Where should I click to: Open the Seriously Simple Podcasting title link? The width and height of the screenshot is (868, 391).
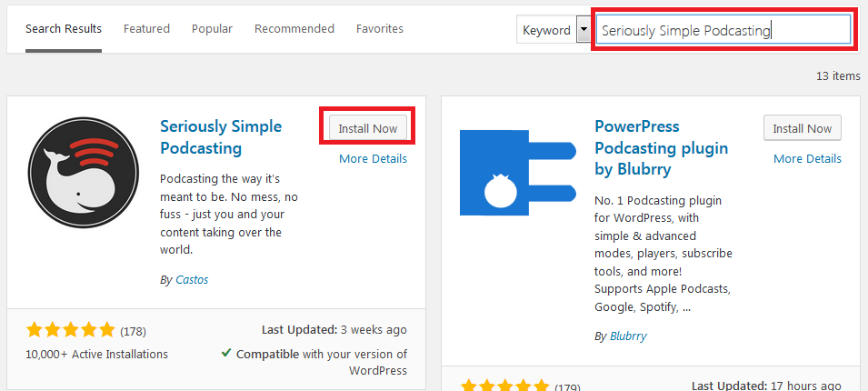[x=221, y=136]
